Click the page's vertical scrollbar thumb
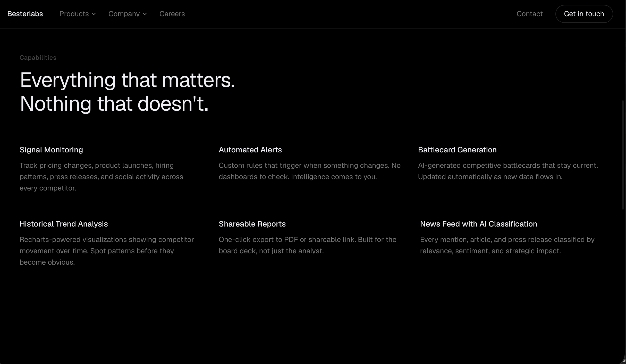Screen dimensions: 626x364 623,154
